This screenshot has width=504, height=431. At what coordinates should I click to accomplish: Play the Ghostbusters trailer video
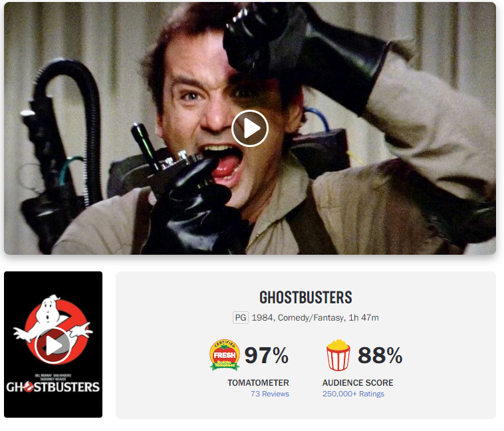coord(250,128)
